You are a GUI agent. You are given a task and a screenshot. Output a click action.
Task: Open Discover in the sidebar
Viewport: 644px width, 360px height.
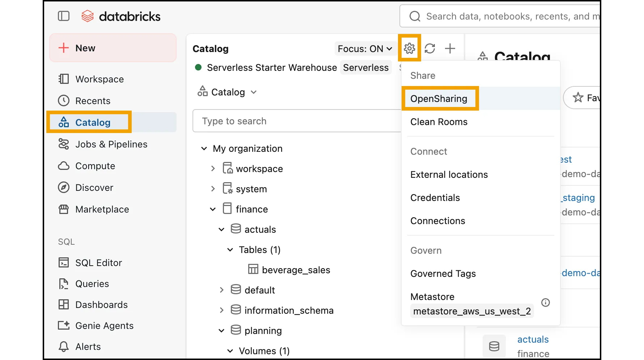point(113,188)
